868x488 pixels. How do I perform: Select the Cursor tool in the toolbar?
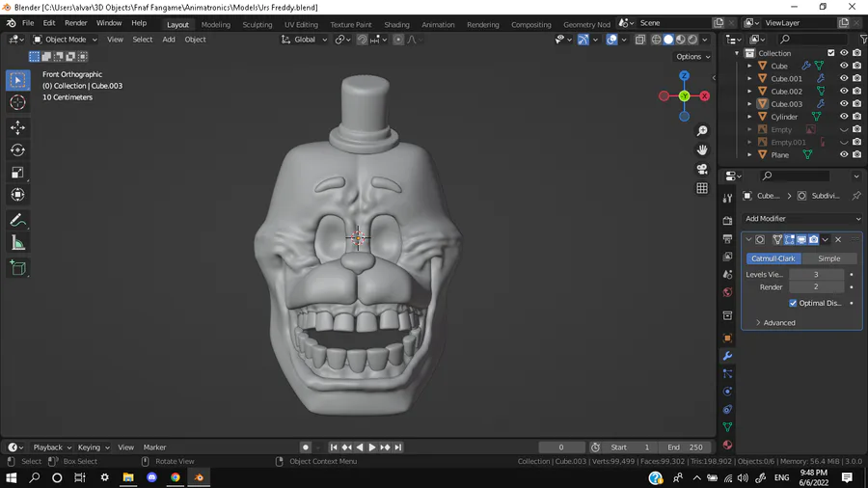point(17,102)
